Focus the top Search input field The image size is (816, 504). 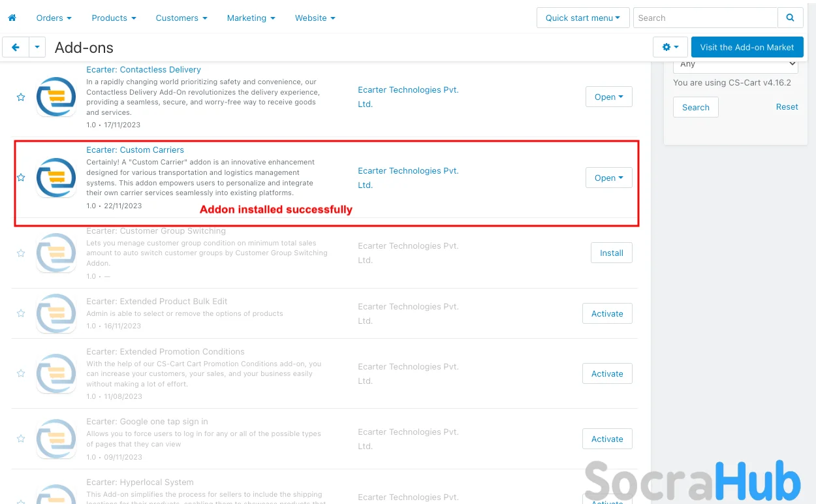(706, 18)
